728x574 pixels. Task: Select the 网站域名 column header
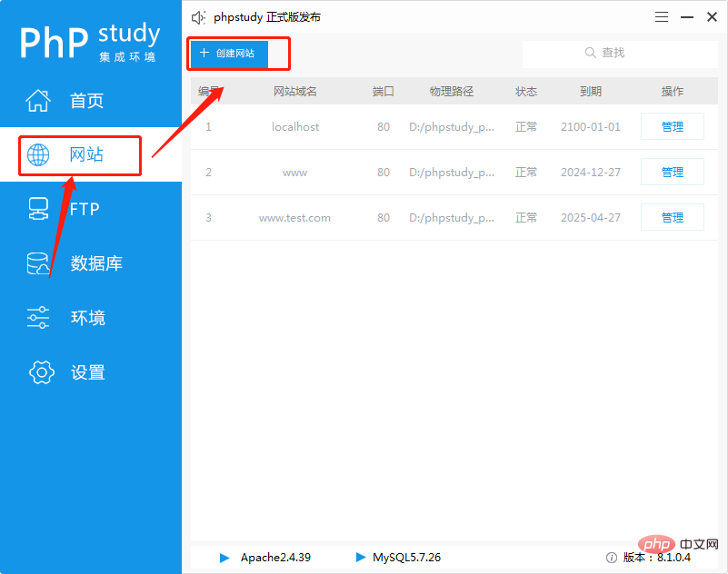(x=296, y=91)
